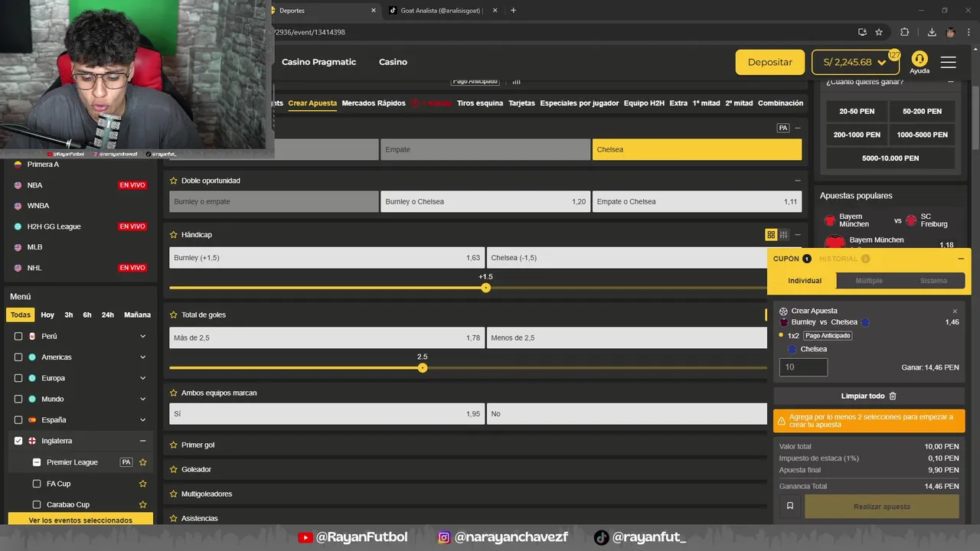Uncheck the Inglaterra checkbox
Viewport: 980px width, 551px height.
coord(18,441)
